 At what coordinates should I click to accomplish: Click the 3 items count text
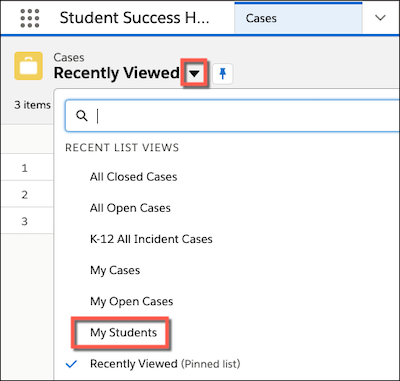[x=32, y=105]
